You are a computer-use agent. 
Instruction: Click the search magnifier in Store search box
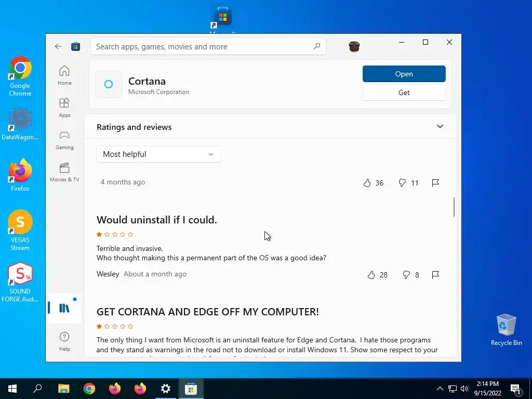pos(317,46)
